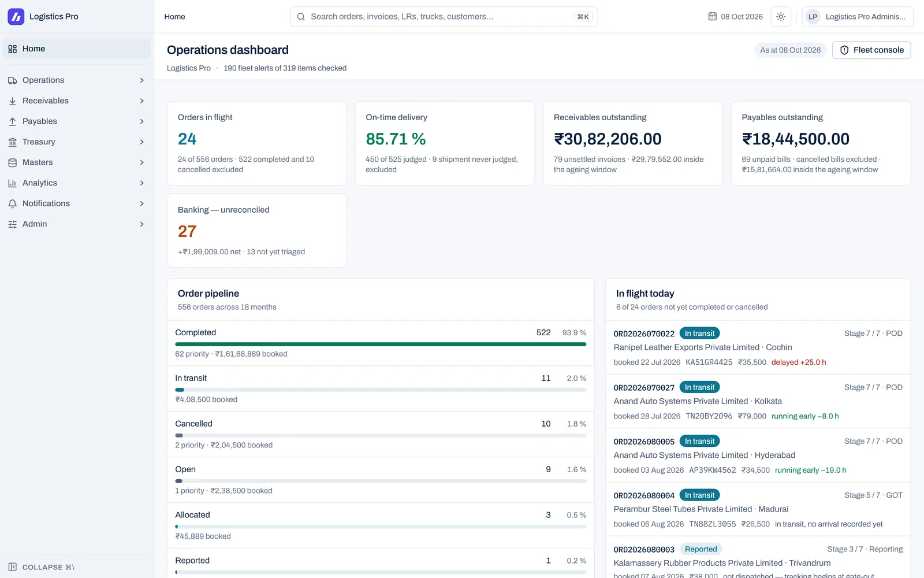
Task: Click the 'As at 08 Oct 2026' badge
Action: (790, 50)
